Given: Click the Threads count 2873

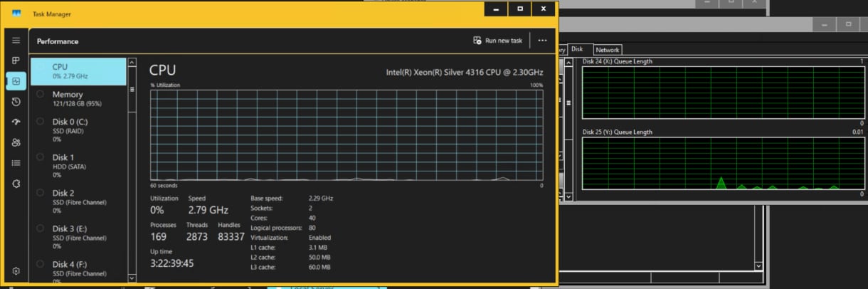Looking at the screenshot, I should click(197, 236).
